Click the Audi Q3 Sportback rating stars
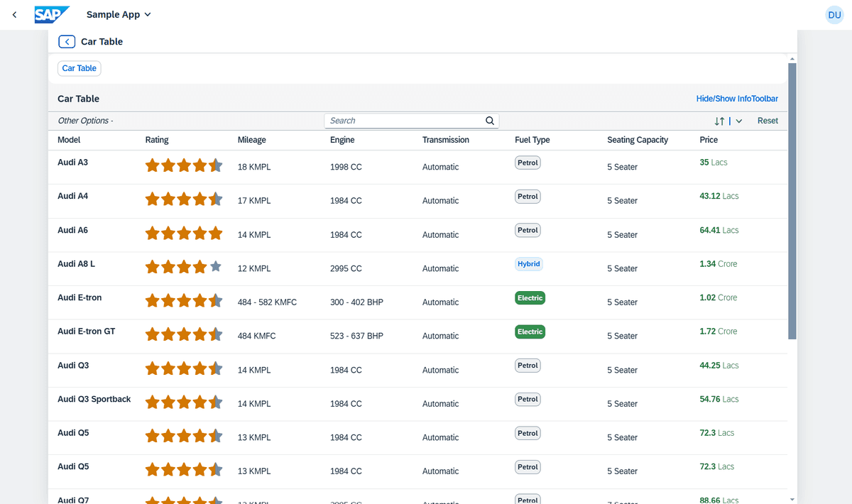This screenshot has height=504, width=852. point(184,402)
